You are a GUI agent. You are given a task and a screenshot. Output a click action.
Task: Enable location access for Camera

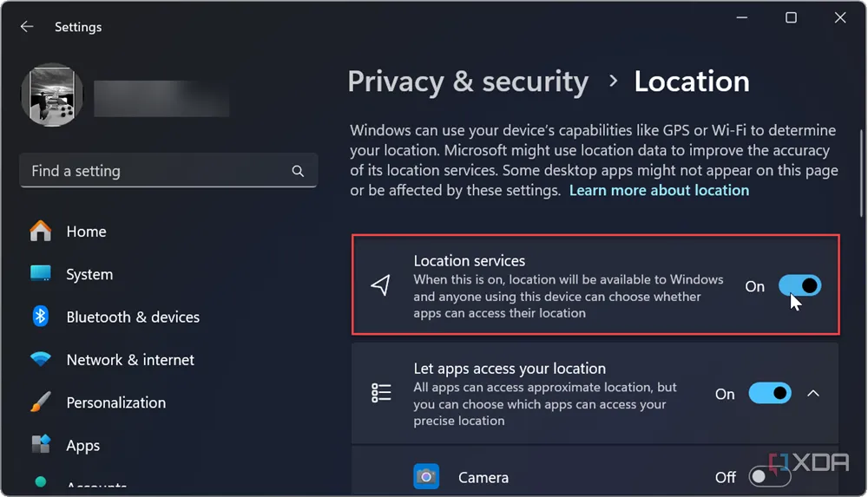[769, 477]
